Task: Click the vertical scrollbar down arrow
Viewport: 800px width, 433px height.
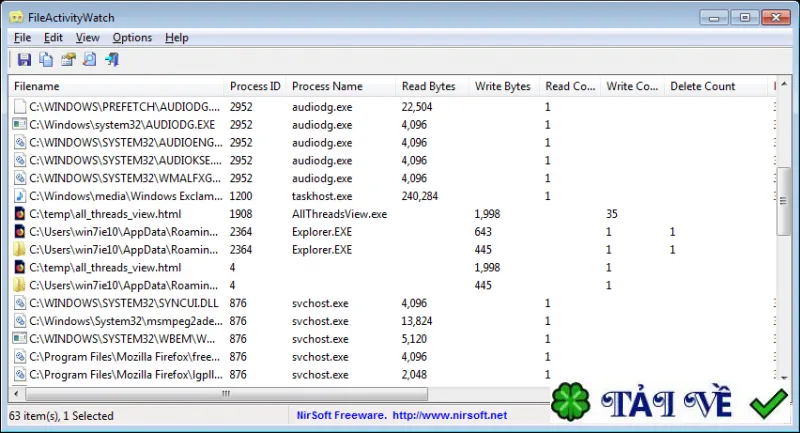Action: (x=782, y=377)
